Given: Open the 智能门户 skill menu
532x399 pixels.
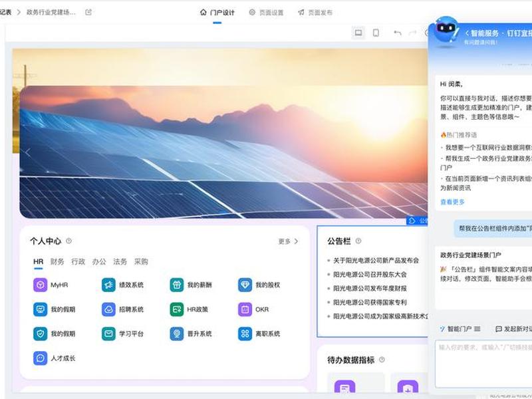Looking at the screenshot, I should point(460,329).
